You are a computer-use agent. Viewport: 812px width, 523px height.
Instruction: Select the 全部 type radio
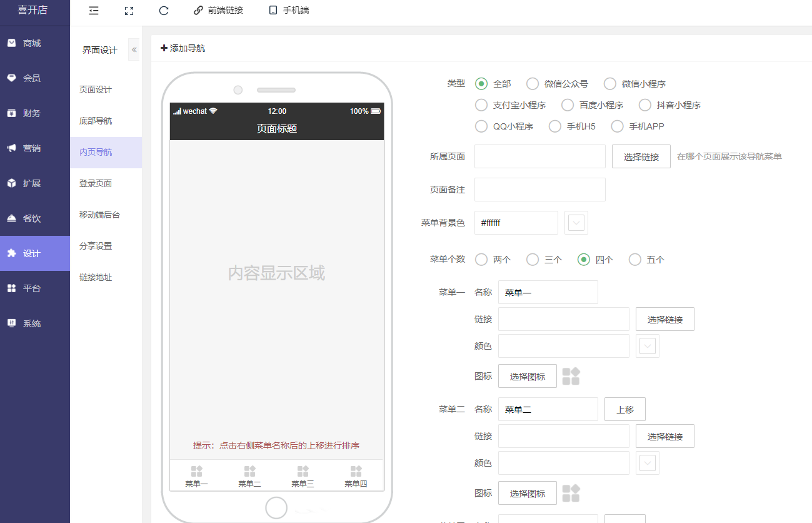pyautogui.click(x=481, y=84)
